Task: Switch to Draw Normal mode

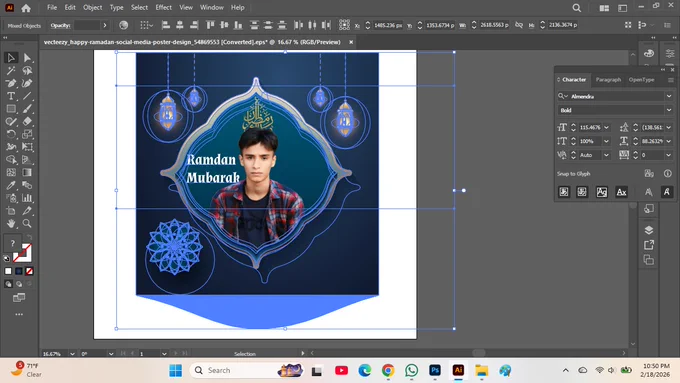Action: point(8,284)
